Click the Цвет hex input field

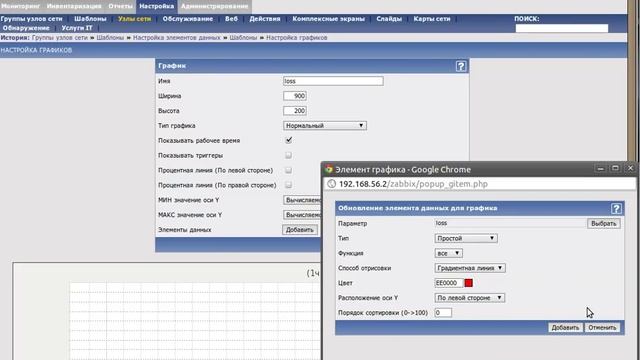pos(449,283)
